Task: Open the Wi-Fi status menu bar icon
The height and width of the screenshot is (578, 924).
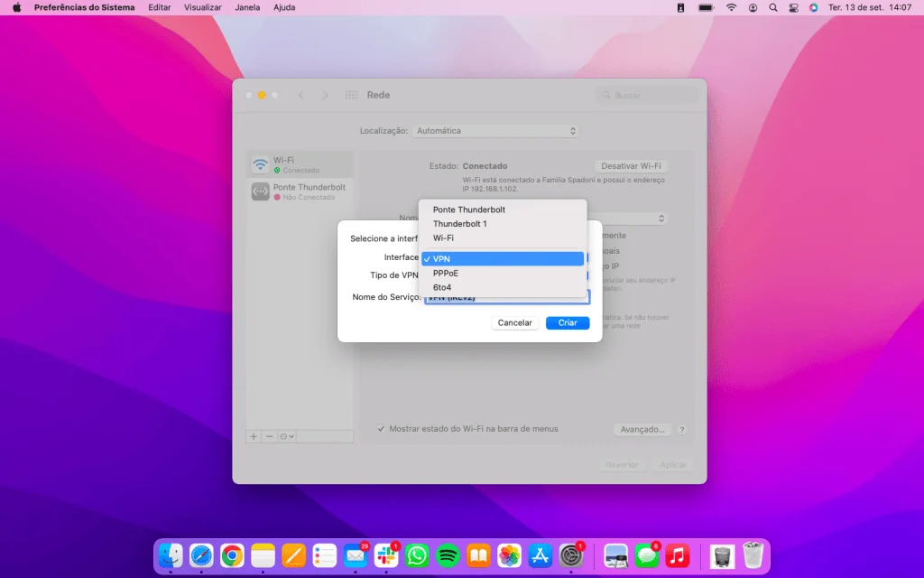Action: [730, 7]
